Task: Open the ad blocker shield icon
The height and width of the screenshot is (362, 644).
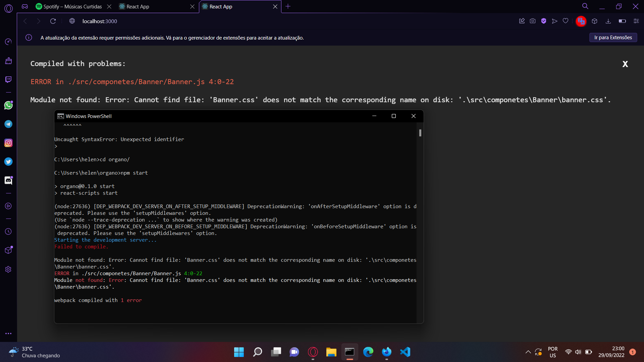Action: coord(544,21)
